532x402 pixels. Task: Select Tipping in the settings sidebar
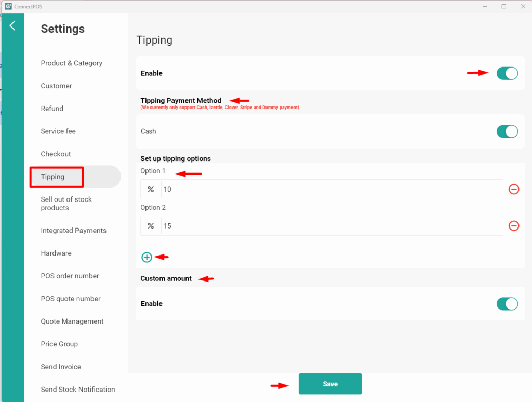[52, 177]
